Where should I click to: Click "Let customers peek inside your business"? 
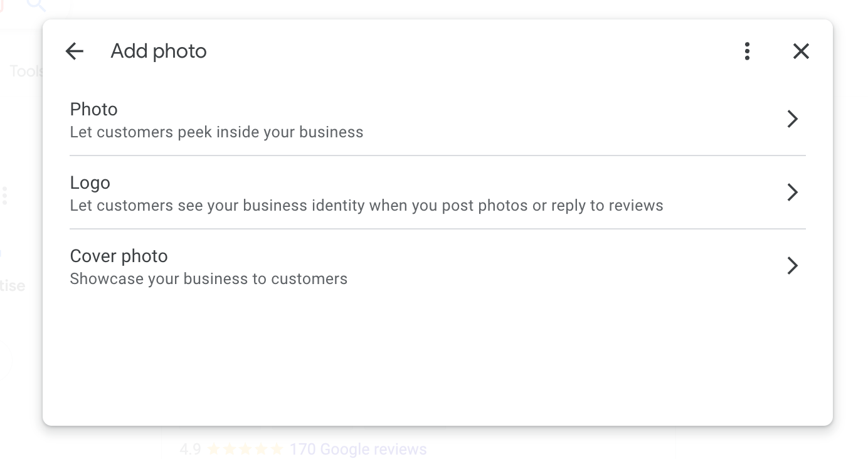(216, 132)
